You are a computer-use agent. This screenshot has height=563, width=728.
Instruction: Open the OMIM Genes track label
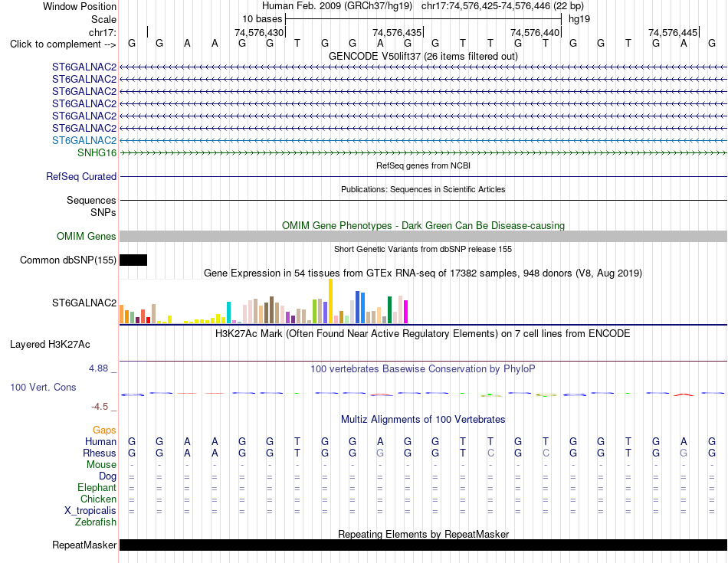coord(87,236)
